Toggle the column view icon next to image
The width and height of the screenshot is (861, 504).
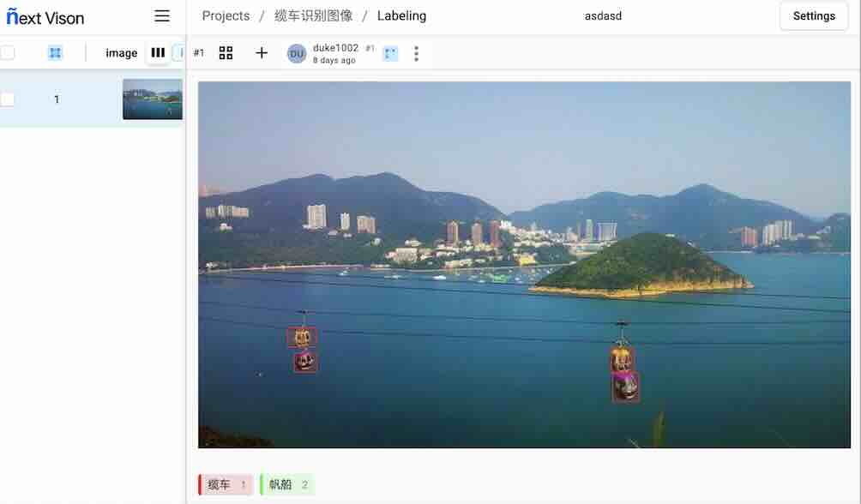pyautogui.click(x=158, y=52)
